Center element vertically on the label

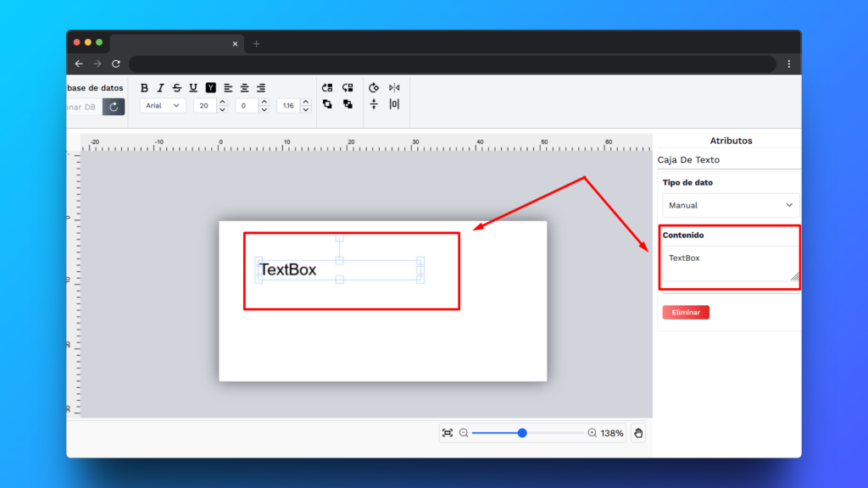(x=374, y=104)
